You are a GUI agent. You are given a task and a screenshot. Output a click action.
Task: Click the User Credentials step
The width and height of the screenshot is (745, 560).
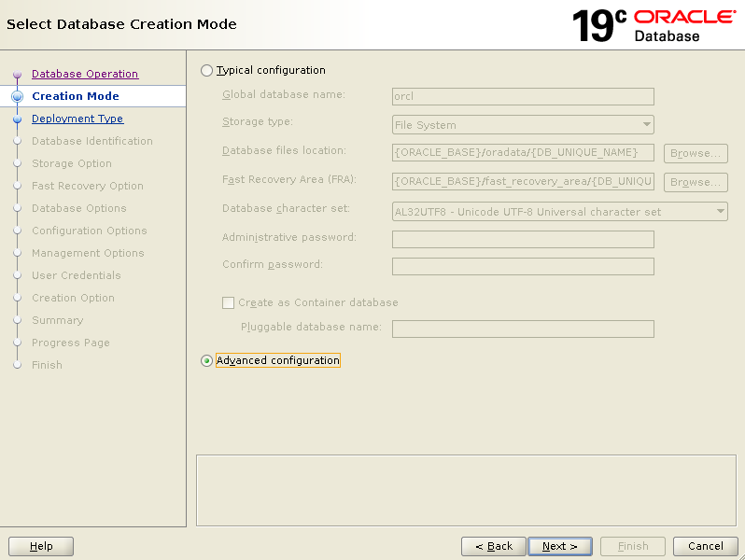point(76,275)
